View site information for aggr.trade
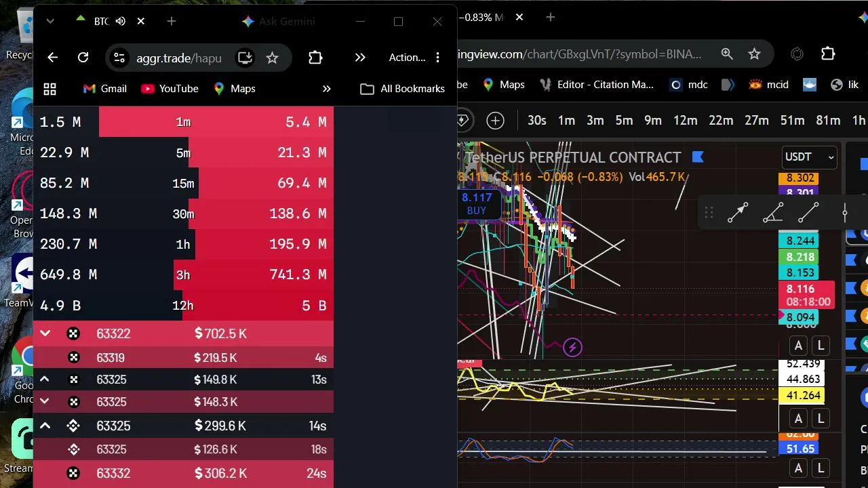 coord(119,58)
